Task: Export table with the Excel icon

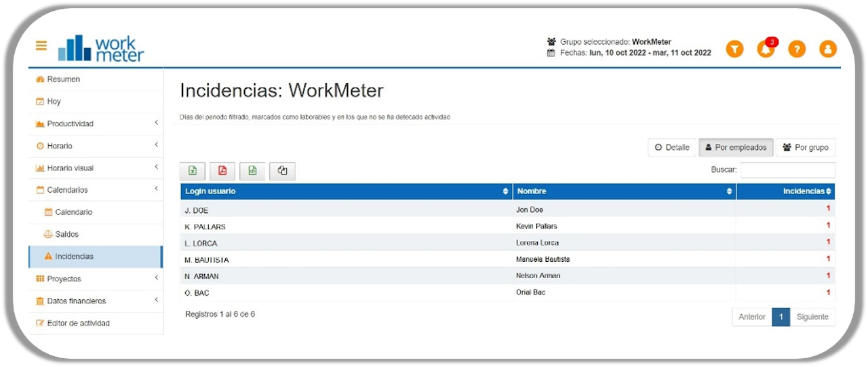Action: click(193, 171)
